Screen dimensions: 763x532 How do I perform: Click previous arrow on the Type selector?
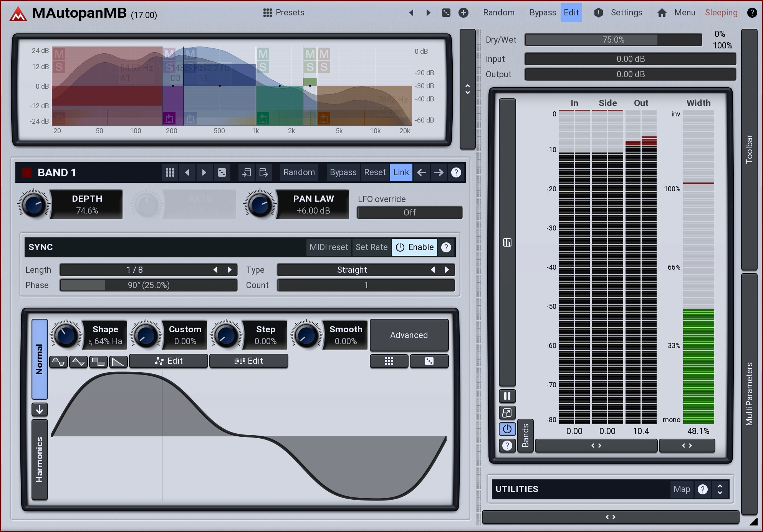point(433,270)
